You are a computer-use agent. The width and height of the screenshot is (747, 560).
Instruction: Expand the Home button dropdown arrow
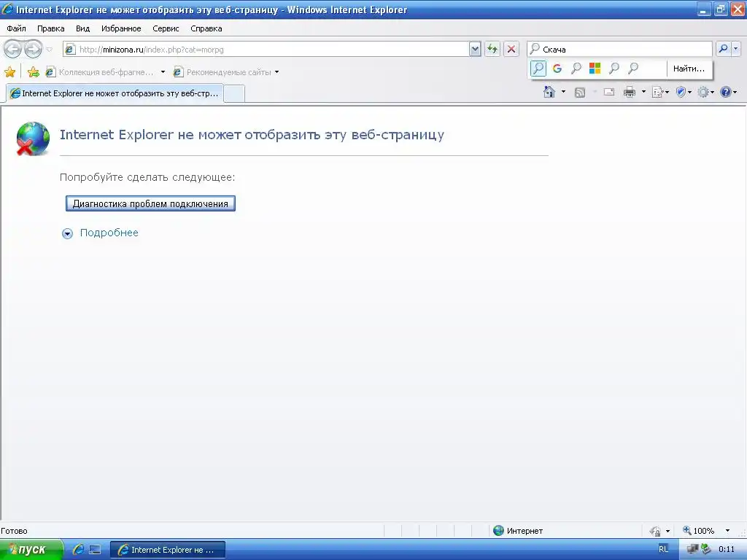tap(564, 92)
